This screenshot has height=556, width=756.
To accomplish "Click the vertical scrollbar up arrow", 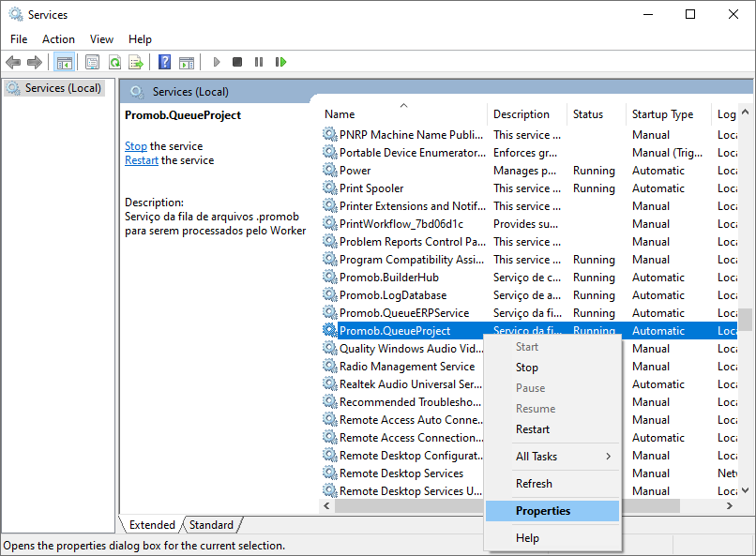I will pyautogui.click(x=745, y=112).
